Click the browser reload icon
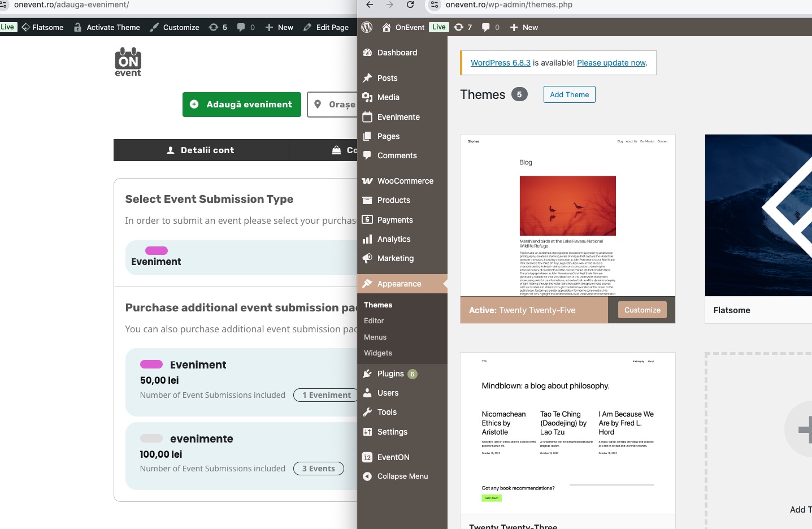812x529 pixels. pyautogui.click(x=410, y=5)
